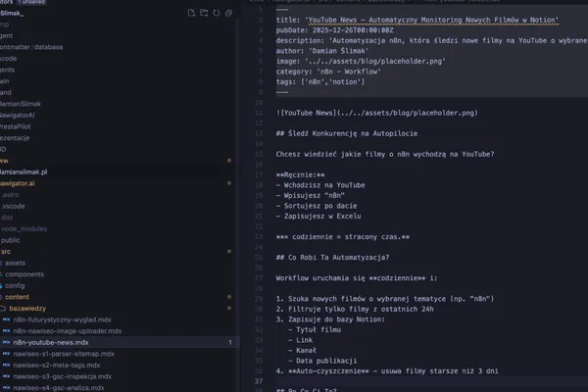Image resolution: width=588 pixels, height=392 pixels.
Task: Click MDX icon beside nawiseo-s1-parser-sitemap.mdx
Action: coord(7,354)
